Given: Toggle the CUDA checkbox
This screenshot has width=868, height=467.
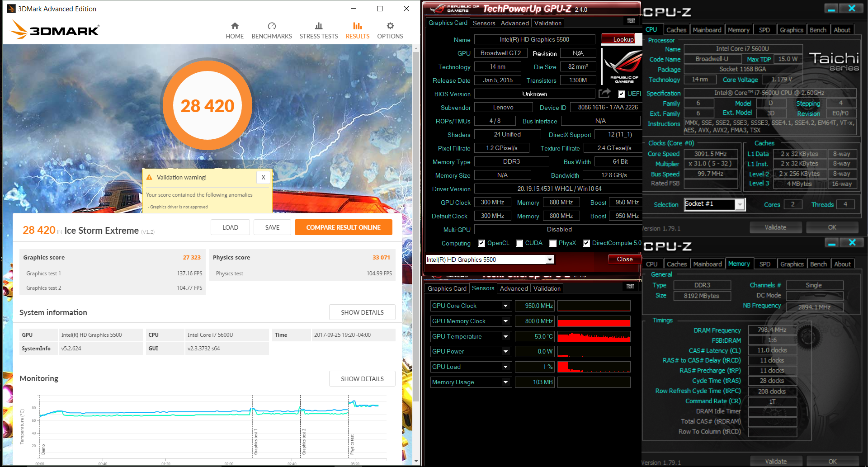Looking at the screenshot, I should coord(519,243).
